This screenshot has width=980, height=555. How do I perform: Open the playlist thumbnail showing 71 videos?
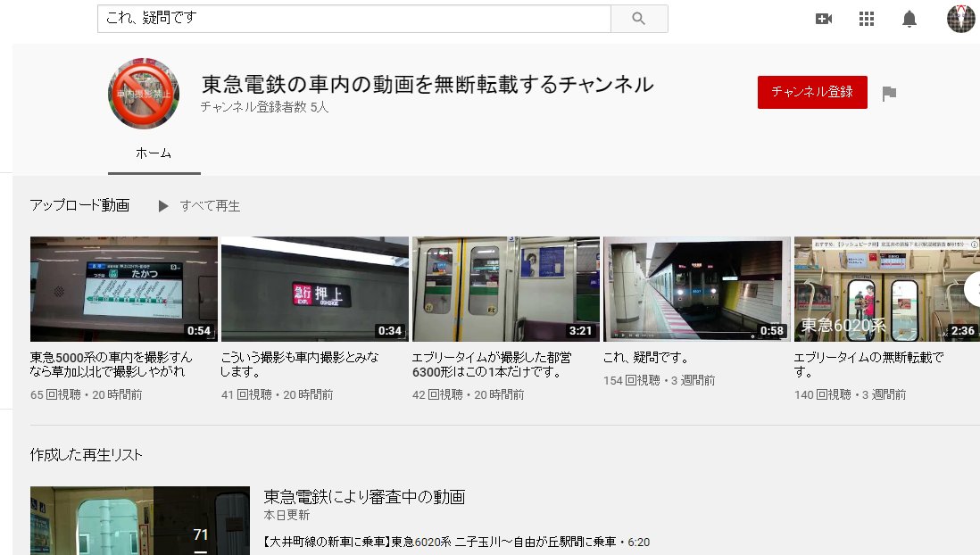(140, 520)
